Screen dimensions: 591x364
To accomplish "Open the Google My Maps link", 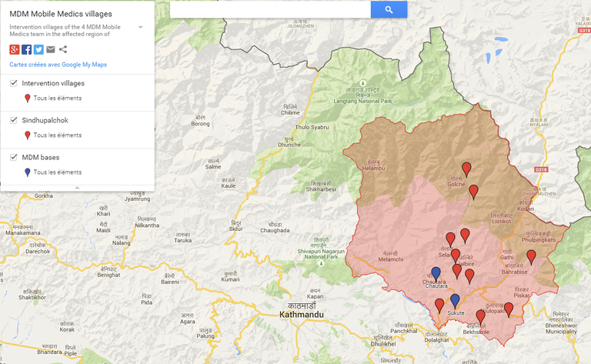I will [58, 65].
